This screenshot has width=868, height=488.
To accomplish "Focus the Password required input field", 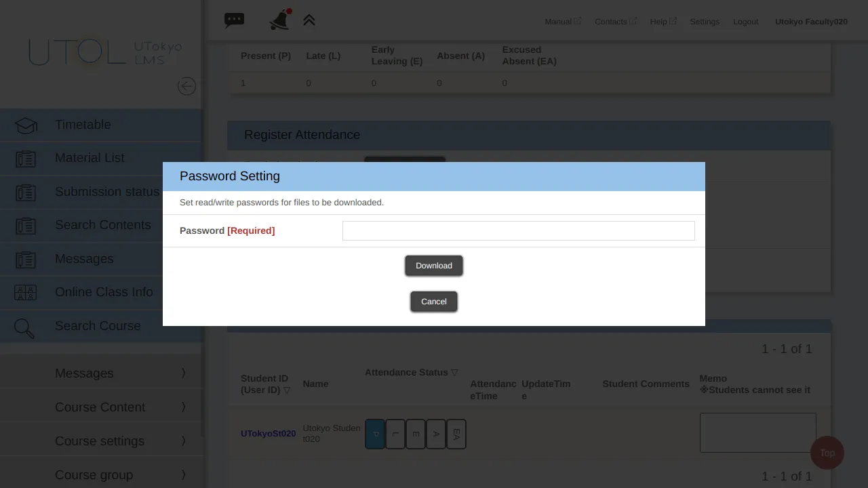I will tap(518, 230).
